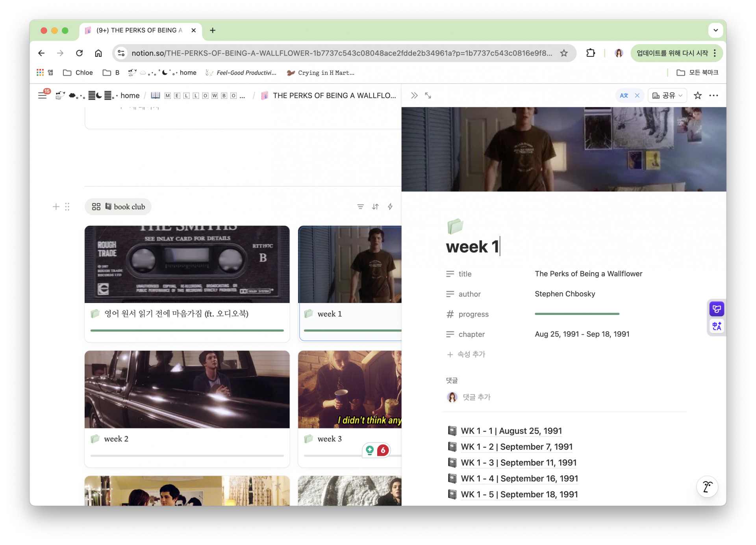
Task: Collapse the side peek panel with double chevron
Action: pos(414,95)
